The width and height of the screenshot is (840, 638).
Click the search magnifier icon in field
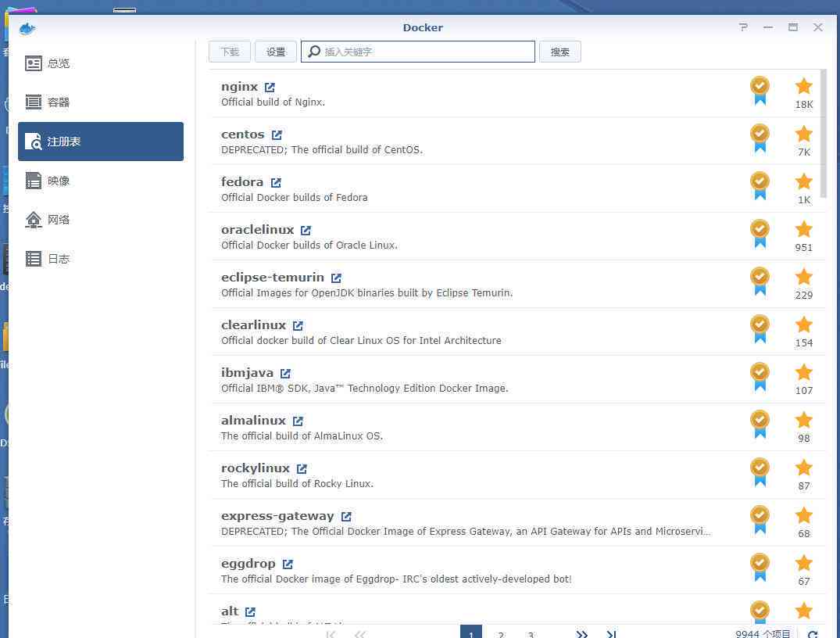314,51
